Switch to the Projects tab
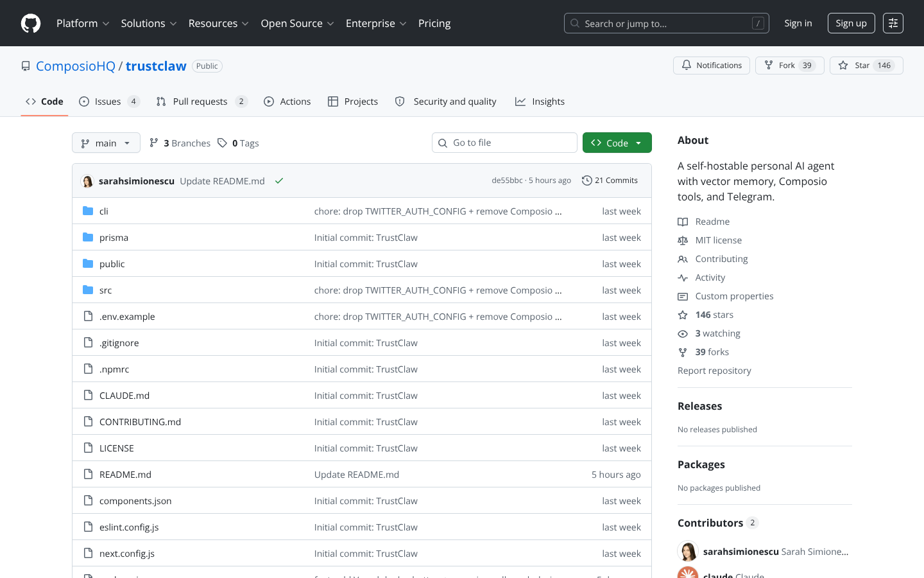The height and width of the screenshot is (578, 924). coord(353,101)
